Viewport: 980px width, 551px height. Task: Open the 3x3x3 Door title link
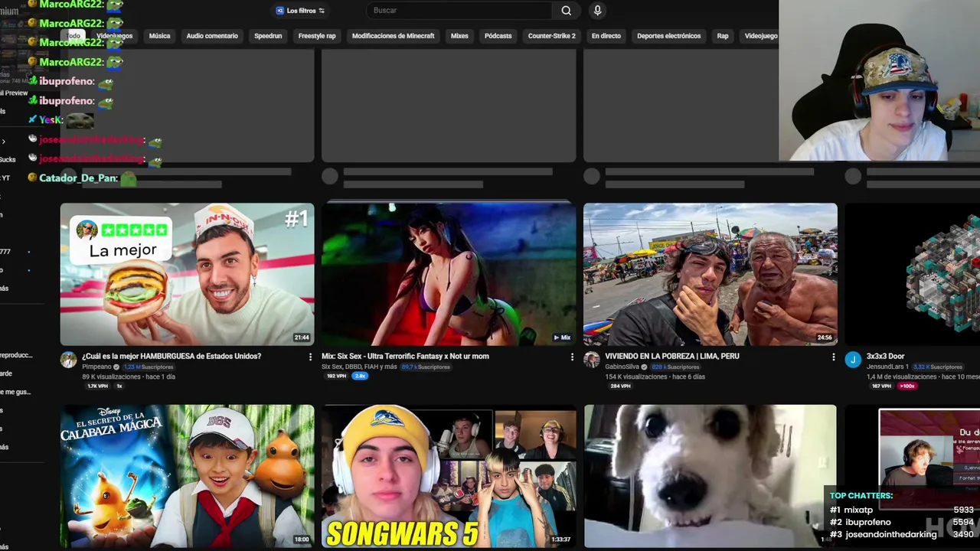coord(885,356)
